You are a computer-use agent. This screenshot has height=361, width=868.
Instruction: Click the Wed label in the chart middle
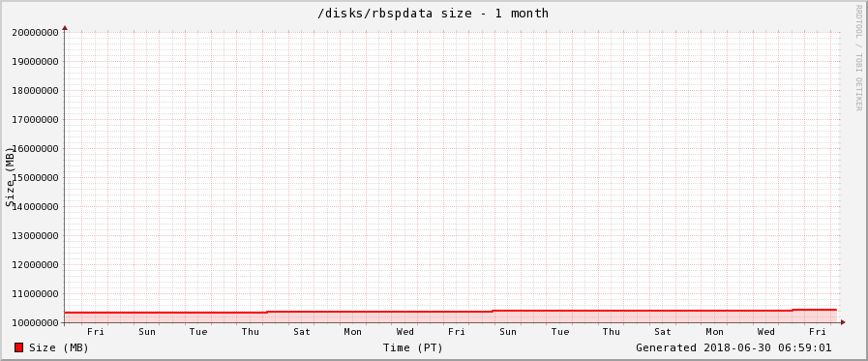pos(404,332)
